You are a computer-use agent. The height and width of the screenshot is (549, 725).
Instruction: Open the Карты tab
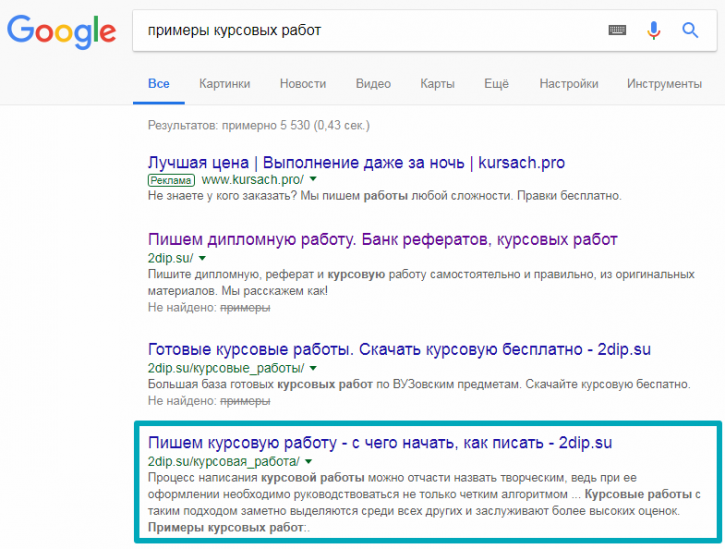(x=437, y=84)
